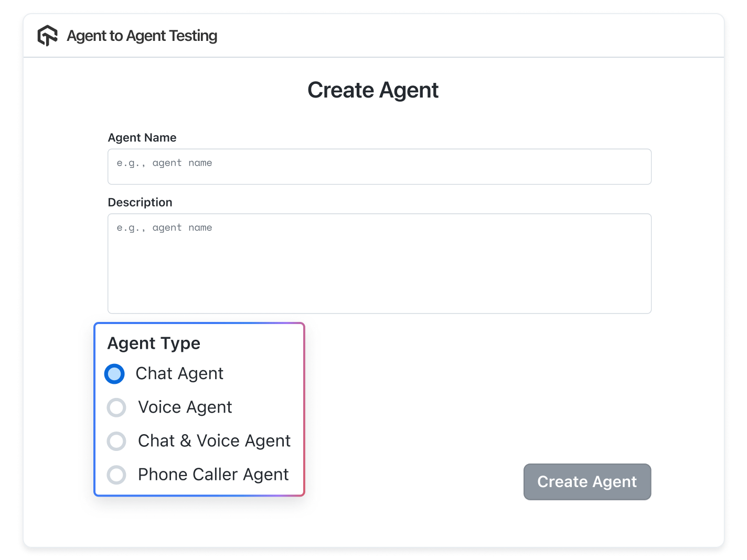Click inside the Description text area

[x=379, y=262]
